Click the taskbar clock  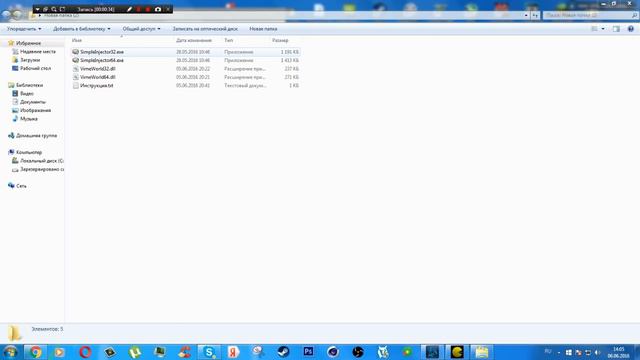click(618, 353)
